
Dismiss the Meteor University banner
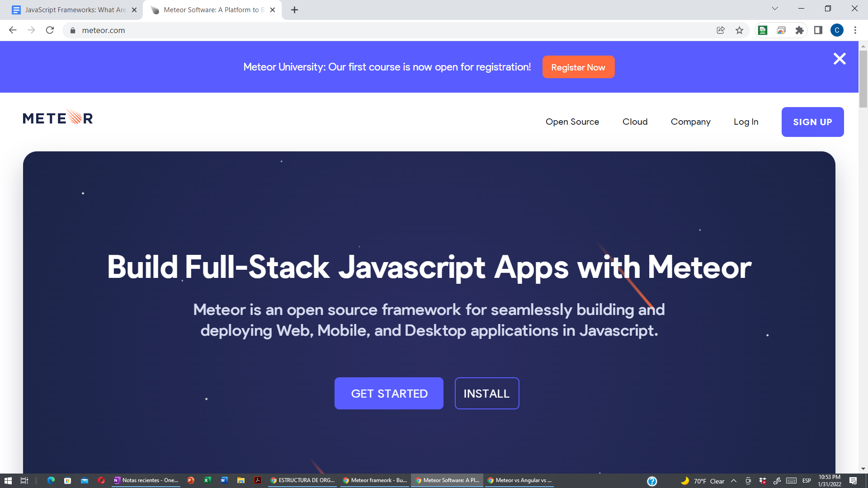[x=840, y=59]
